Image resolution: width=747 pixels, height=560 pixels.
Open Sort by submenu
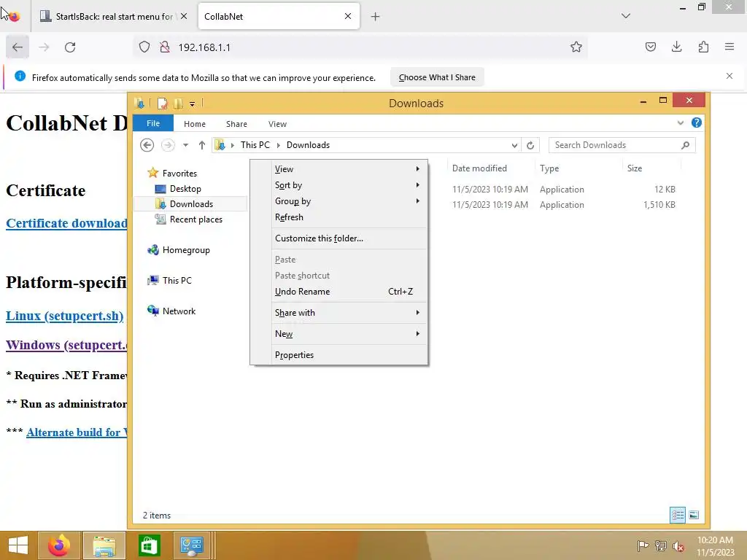pos(338,185)
